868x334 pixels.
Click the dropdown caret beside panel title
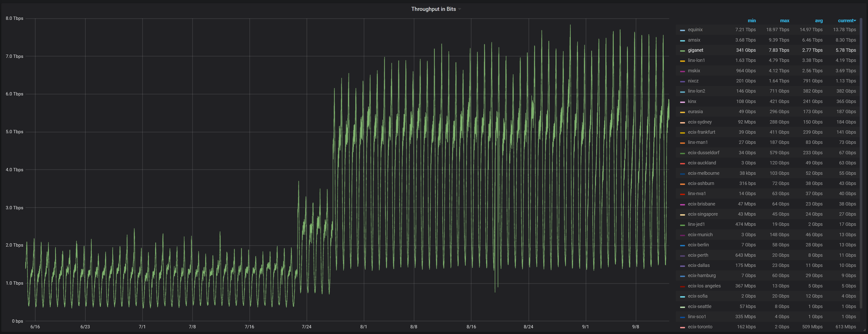click(x=460, y=9)
